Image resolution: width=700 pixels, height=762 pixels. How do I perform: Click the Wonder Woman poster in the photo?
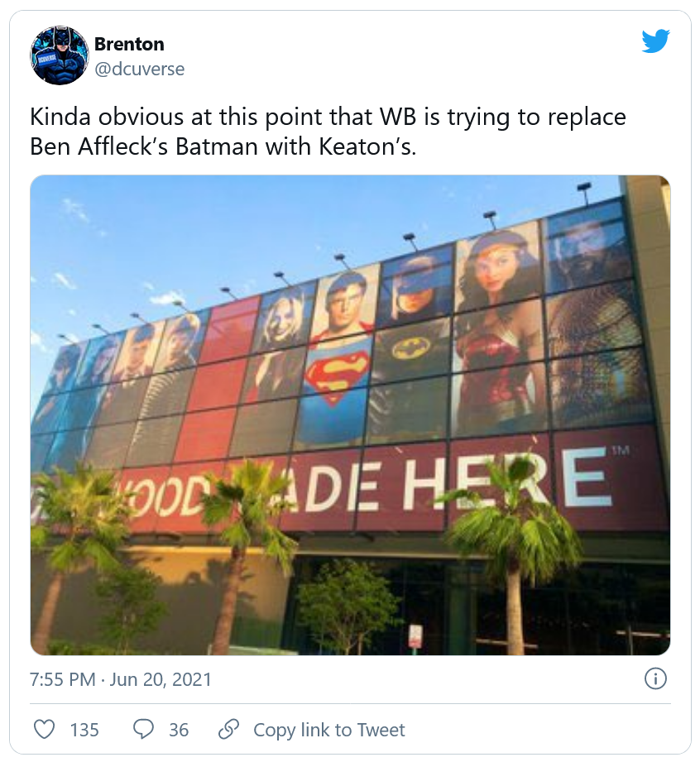pyautogui.click(x=495, y=331)
